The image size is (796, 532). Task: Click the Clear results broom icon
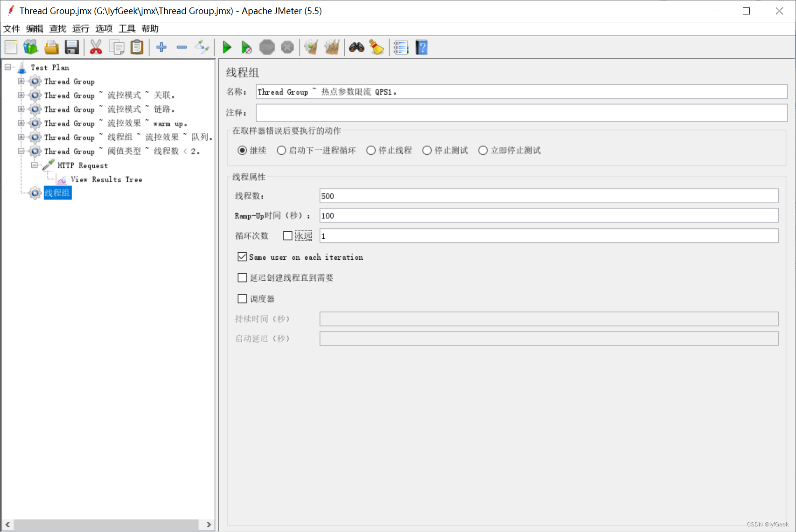point(311,47)
